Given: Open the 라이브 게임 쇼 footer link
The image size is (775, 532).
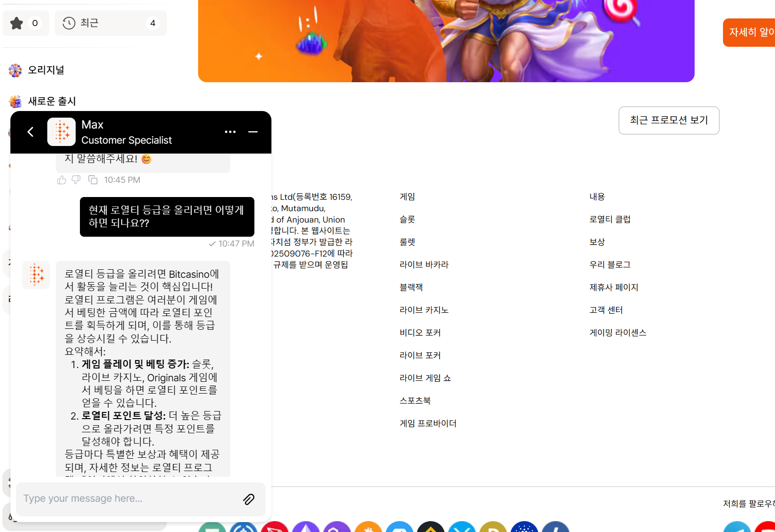Looking at the screenshot, I should [425, 378].
